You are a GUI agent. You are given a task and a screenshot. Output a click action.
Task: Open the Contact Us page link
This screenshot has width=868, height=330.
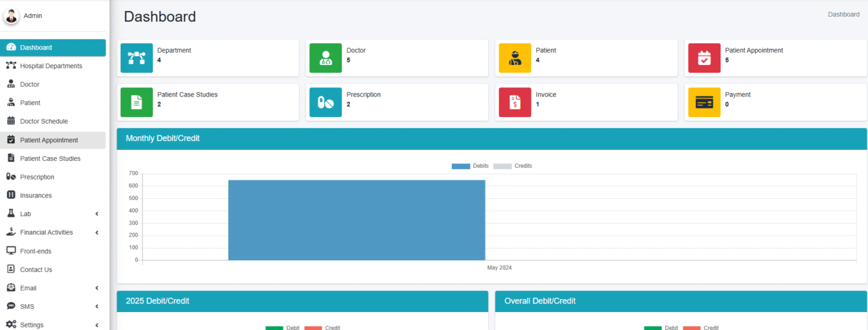[x=36, y=270]
